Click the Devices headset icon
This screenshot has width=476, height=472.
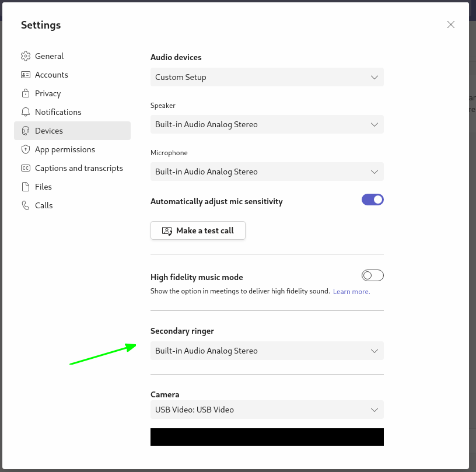coord(26,131)
